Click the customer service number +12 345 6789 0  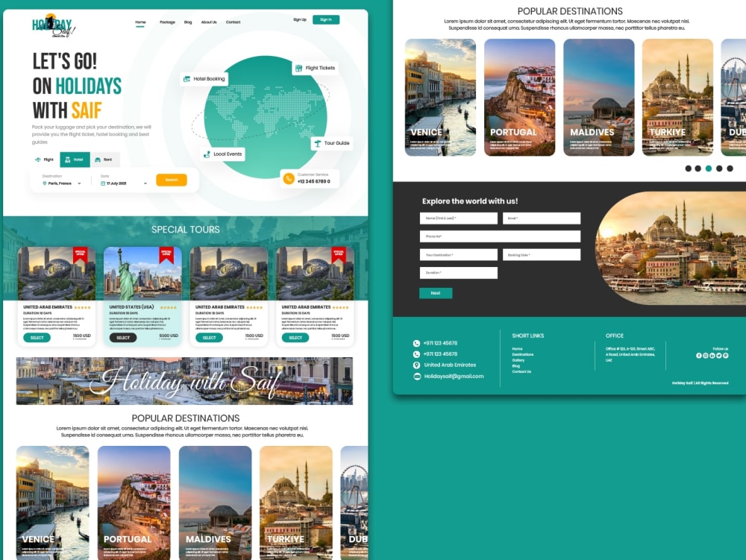(313, 182)
